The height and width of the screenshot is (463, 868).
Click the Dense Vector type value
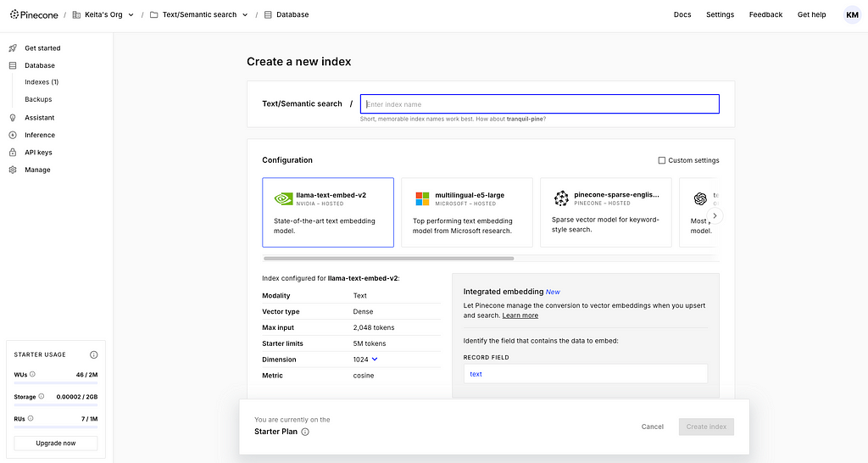point(363,312)
